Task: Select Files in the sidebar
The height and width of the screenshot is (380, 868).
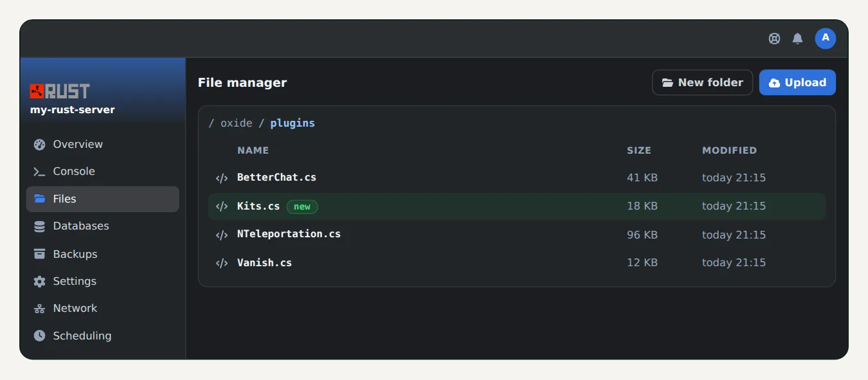Action: (102, 199)
